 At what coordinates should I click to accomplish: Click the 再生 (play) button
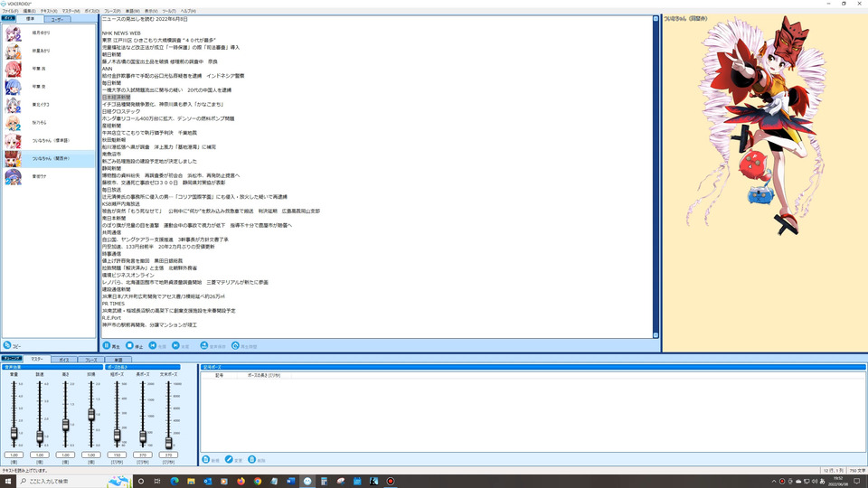[111, 346]
